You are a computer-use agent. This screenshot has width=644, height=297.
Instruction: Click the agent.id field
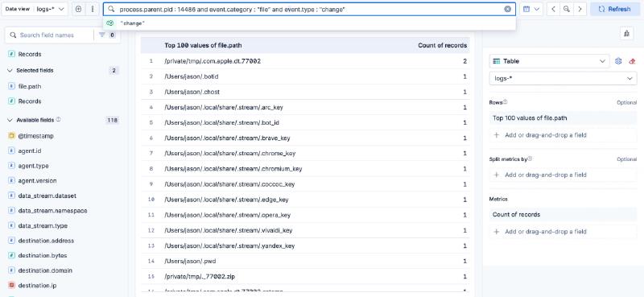point(30,151)
